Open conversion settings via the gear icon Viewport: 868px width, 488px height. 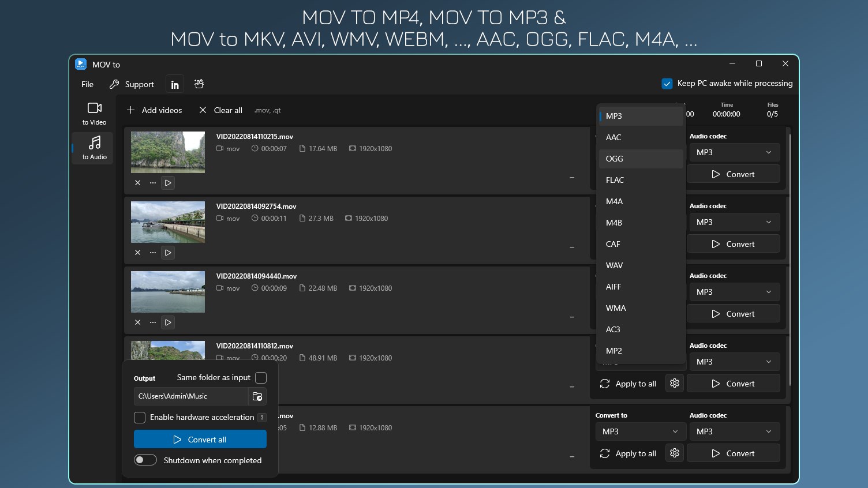coord(674,382)
